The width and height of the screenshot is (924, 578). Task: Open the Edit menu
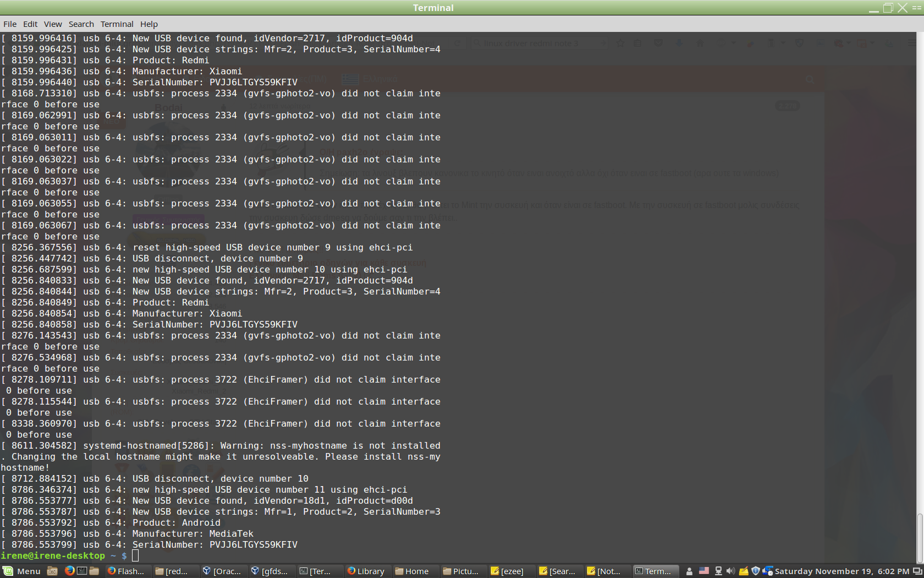[x=30, y=24]
